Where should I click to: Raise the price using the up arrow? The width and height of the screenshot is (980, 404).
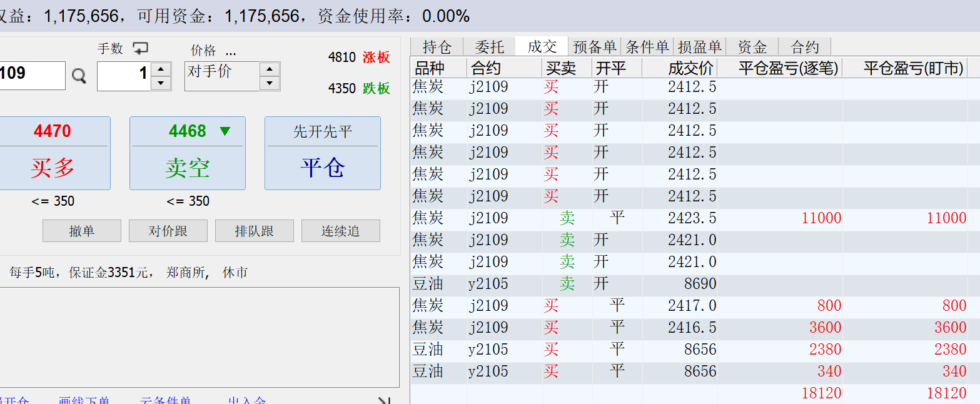tap(270, 69)
